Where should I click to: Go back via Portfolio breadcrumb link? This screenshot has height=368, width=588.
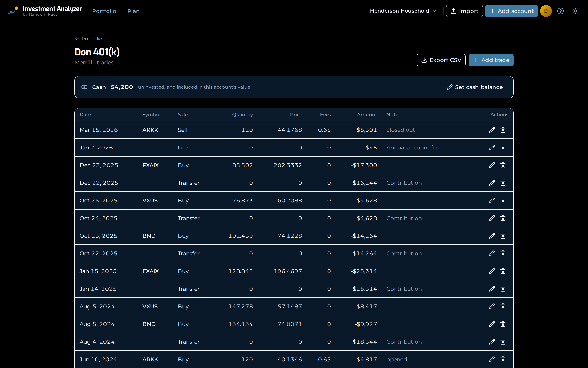(x=89, y=39)
